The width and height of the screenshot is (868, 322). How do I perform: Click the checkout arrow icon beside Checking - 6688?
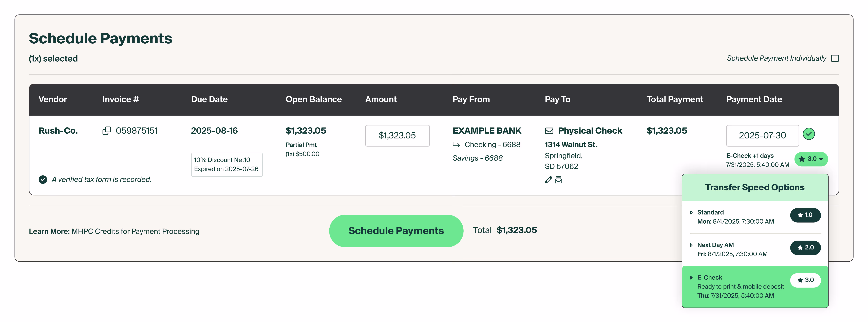(x=457, y=145)
